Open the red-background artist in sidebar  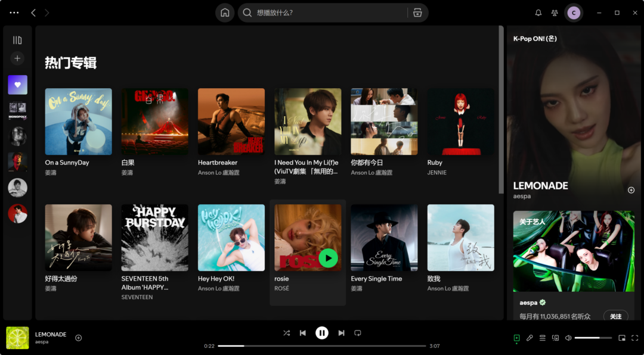(x=18, y=214)
